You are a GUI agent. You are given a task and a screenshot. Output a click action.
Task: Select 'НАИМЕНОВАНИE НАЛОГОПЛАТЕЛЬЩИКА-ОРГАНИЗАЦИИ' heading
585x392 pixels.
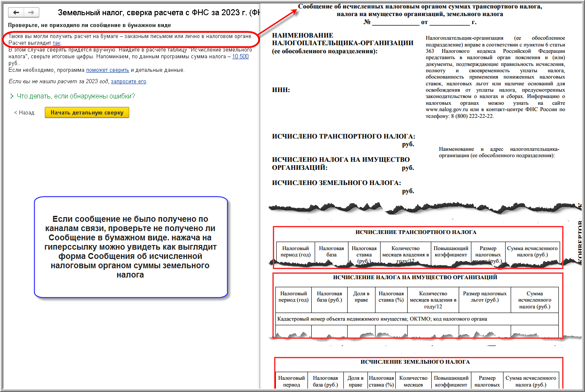[343, 39]
